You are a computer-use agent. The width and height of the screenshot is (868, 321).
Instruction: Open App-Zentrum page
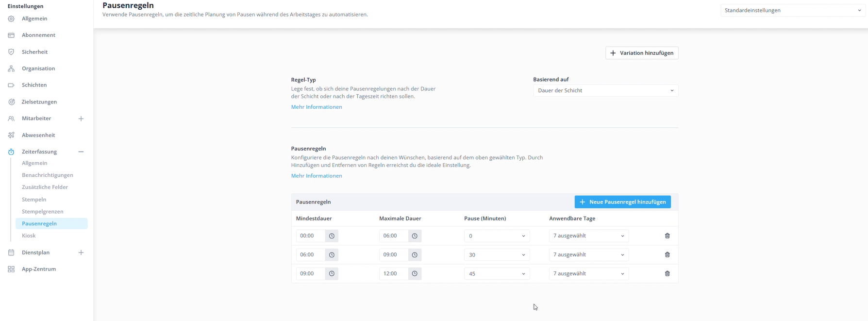click(39, 269)
